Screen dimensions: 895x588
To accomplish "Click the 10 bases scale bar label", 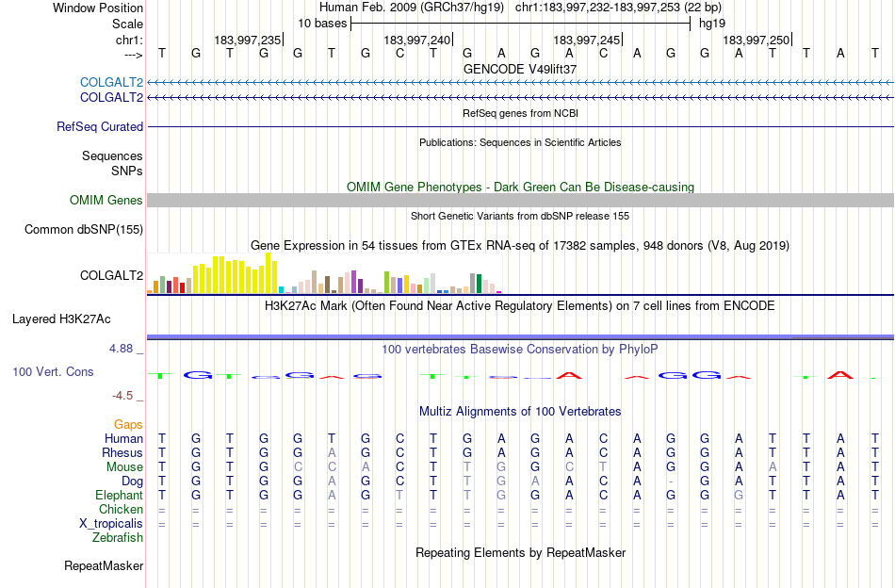I will (x=322, y=24).
